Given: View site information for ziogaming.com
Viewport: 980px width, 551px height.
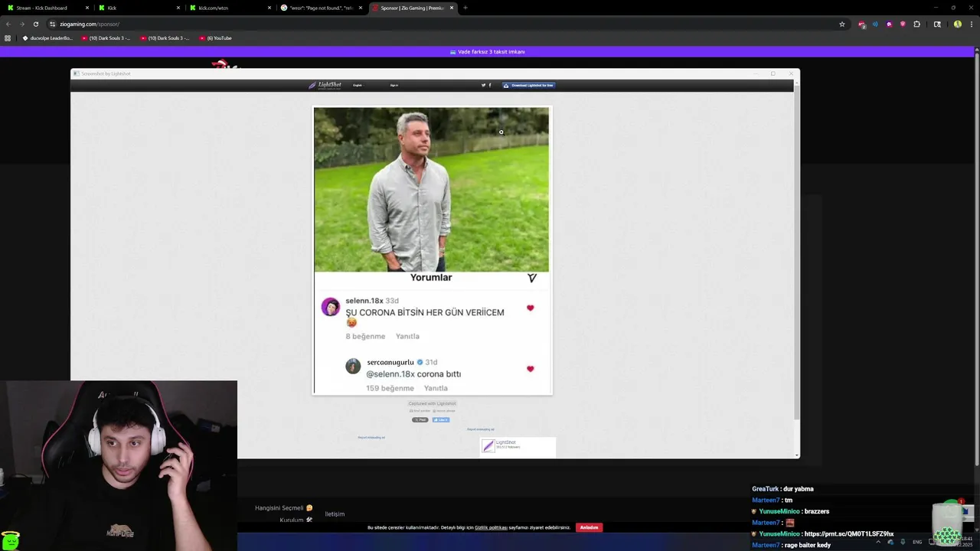Looking at the screenshot, I should click(x=52, y=24).
